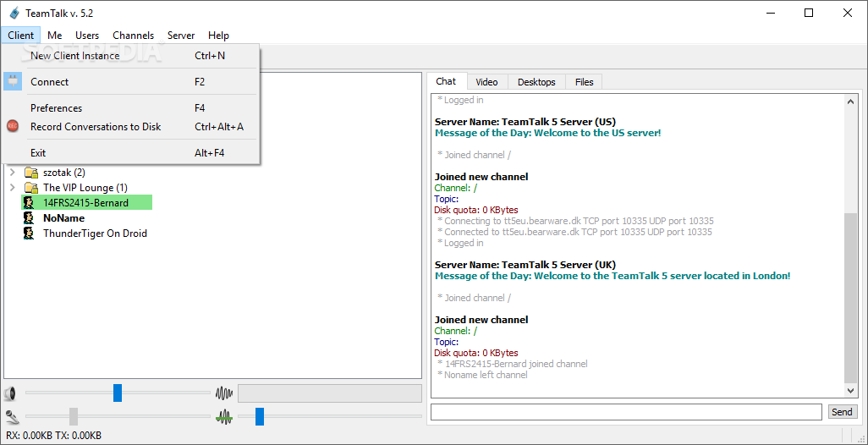This screenshot has width=868, height=445.
Task: Expand the szotak channel
Action: click(x=12, y=173)
